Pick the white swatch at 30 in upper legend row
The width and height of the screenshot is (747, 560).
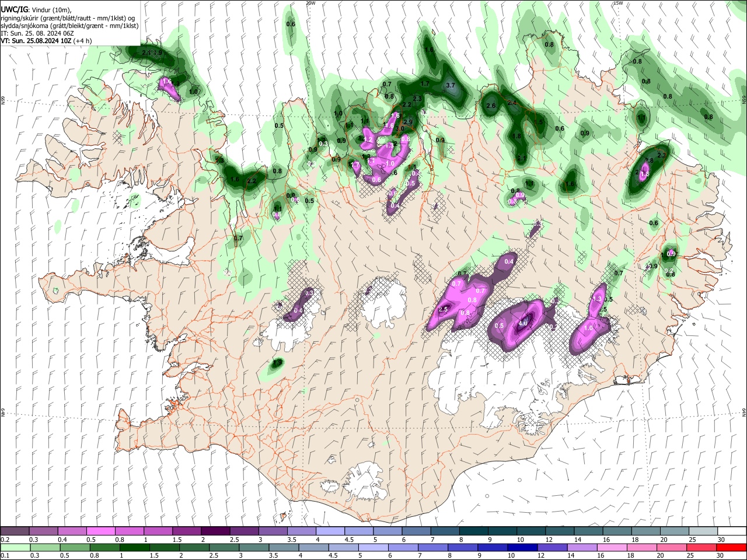click(x=731, y=531)
